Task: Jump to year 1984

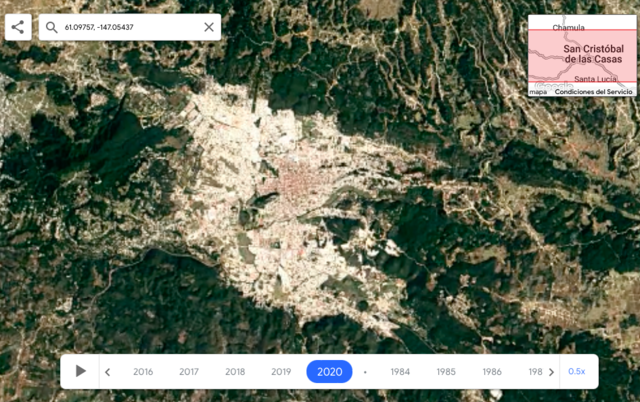Action: click(400, 372)
